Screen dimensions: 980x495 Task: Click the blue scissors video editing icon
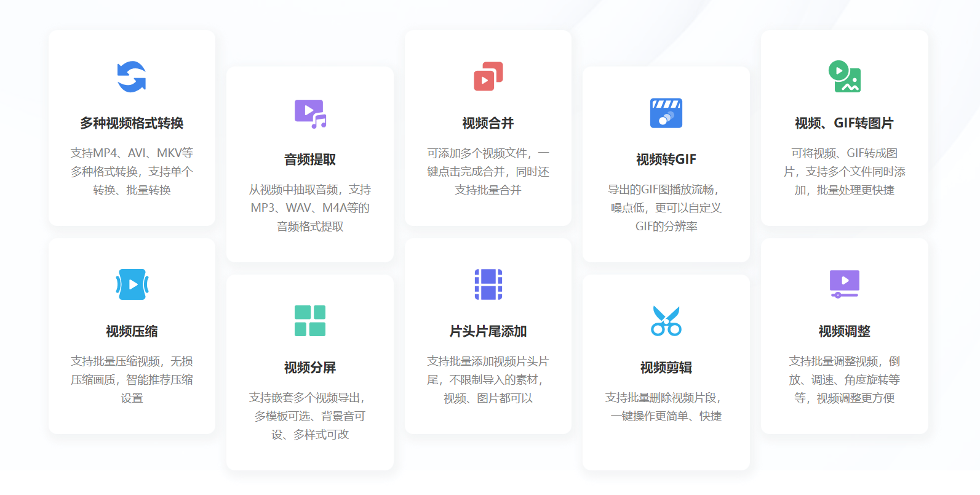(x=666, y=321)
